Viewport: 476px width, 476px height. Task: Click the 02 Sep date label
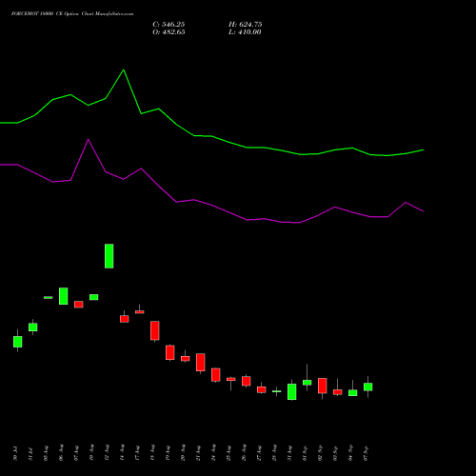pos(320,453)
